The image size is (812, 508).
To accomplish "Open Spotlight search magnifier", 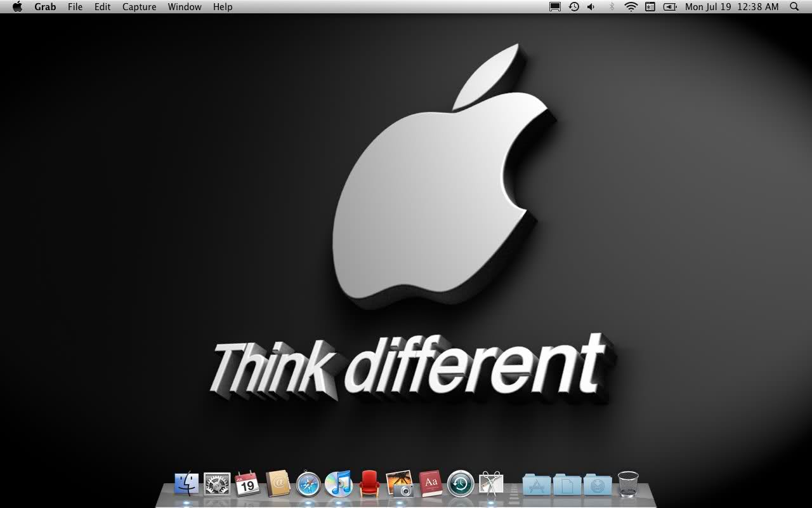I will 794,7.
